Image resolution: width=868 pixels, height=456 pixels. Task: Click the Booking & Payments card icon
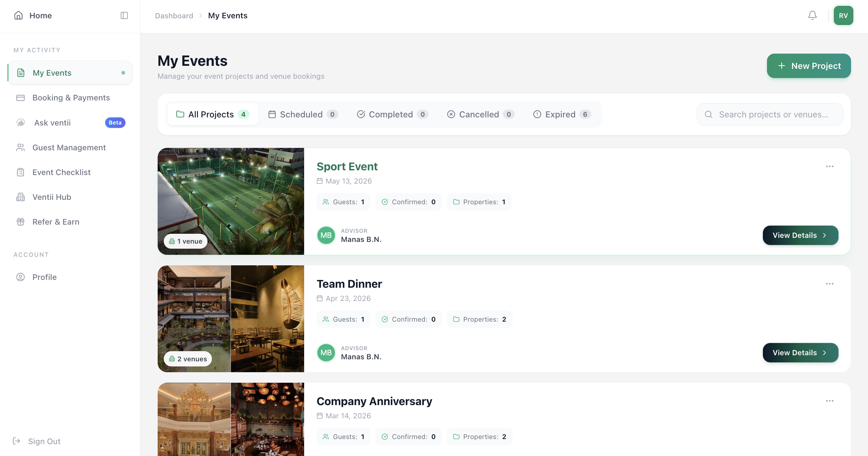(20, 98)
